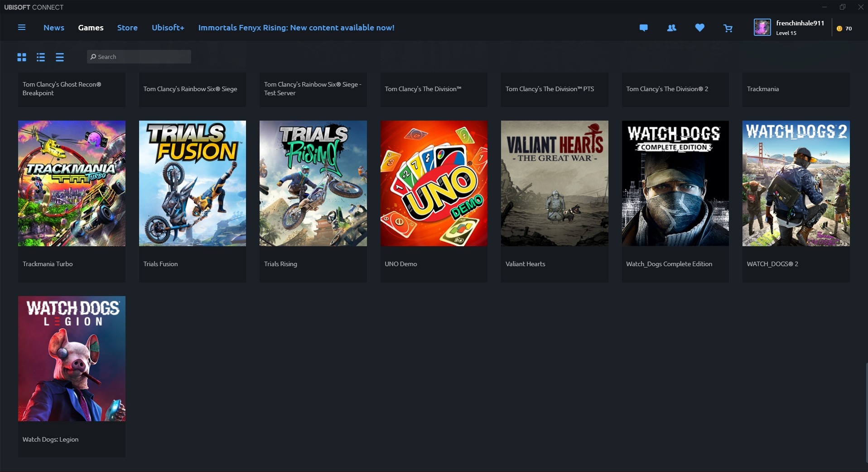The height and width of the screenshot is (472, 868).
Task: Open Watch_Dogs Complete Edition cover art
Action: pos(675,183)
